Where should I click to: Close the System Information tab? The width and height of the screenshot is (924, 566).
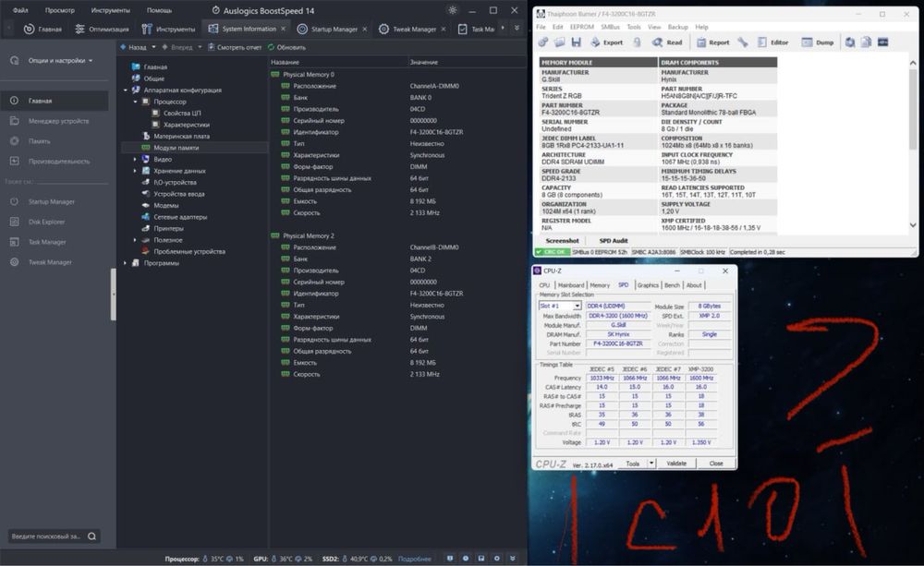click(x=283, y=29)
